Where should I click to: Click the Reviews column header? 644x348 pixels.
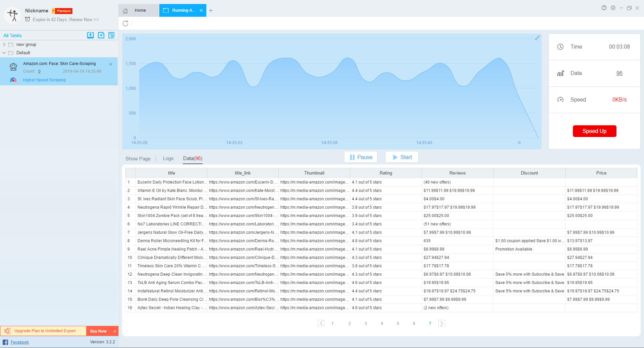(458, 173)
